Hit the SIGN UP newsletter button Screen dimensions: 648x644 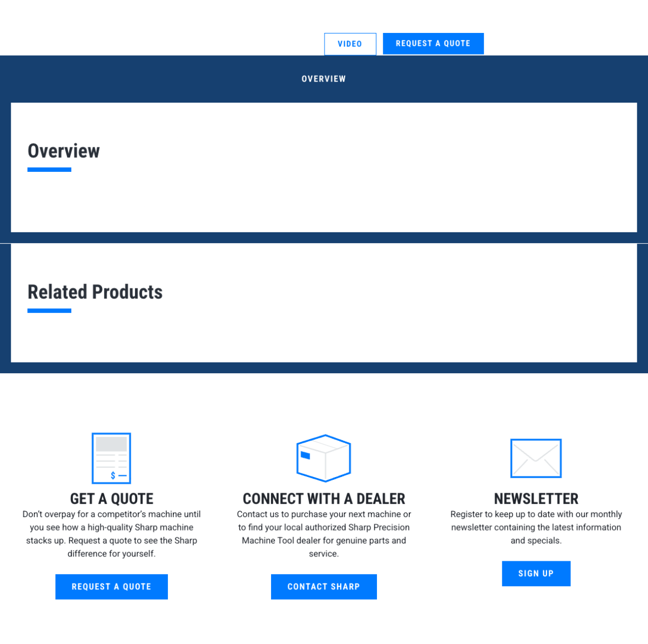pos(536,573)
